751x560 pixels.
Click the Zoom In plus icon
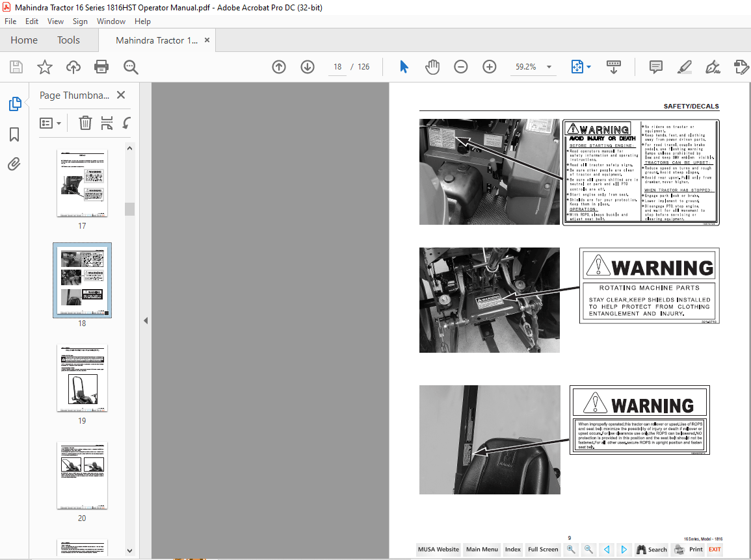point(490,67)
